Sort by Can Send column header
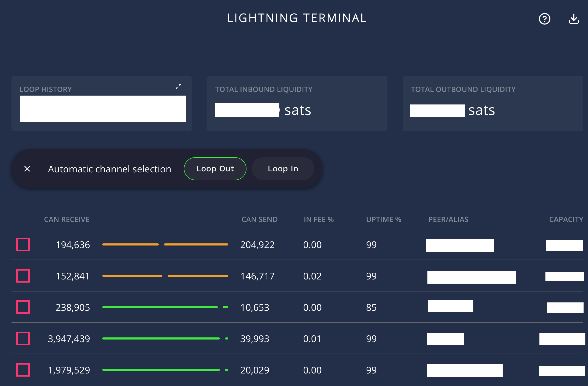 tap(259, 219)
